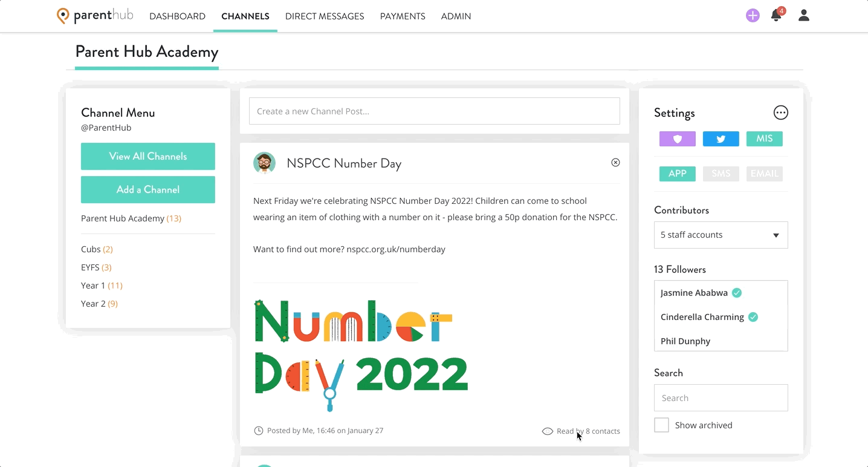The image size is (868, 467).
Task: Toggle the MIS setting button
Action: [765, 139]
